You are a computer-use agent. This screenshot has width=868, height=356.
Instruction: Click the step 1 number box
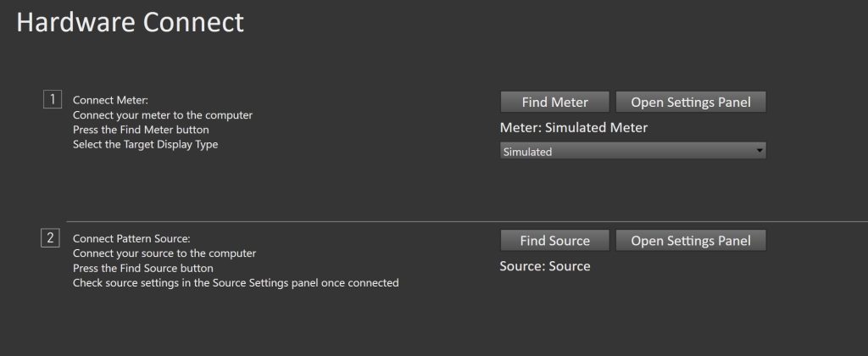(x=51, y=99)
